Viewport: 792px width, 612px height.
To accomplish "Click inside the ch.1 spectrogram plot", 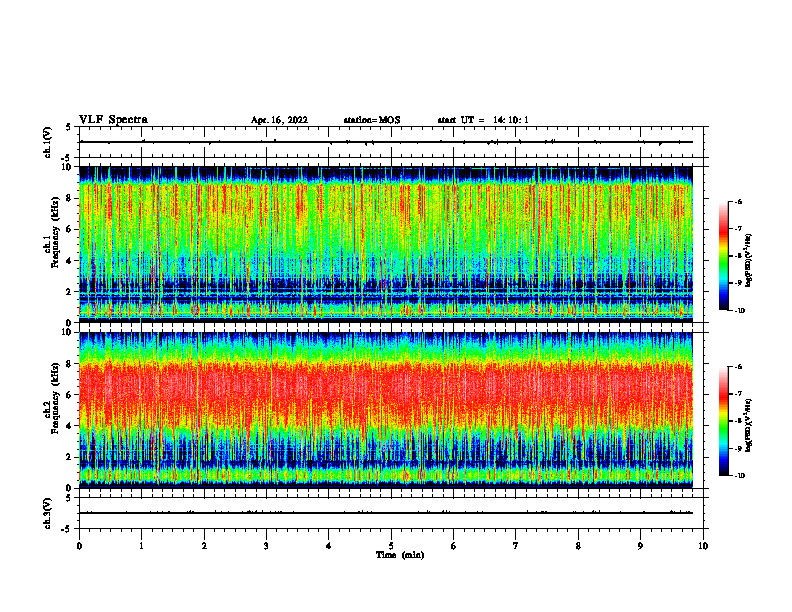I will 386,244.
